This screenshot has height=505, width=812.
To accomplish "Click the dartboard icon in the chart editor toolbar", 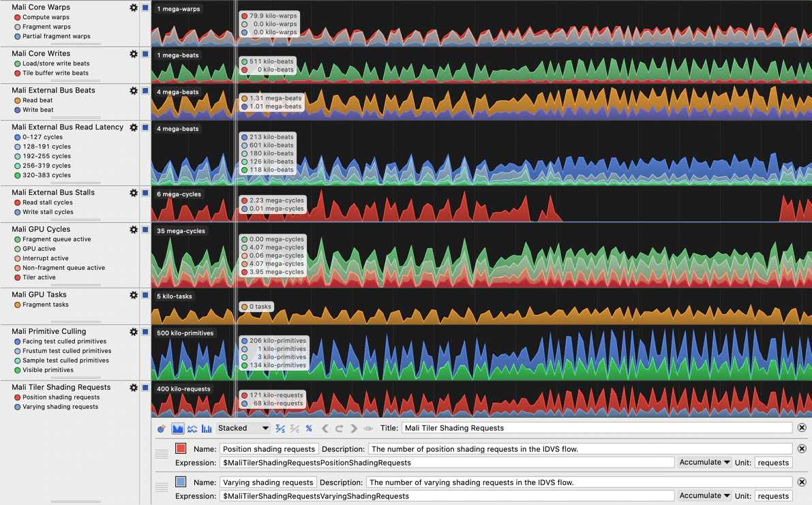I will coord(161,428).
